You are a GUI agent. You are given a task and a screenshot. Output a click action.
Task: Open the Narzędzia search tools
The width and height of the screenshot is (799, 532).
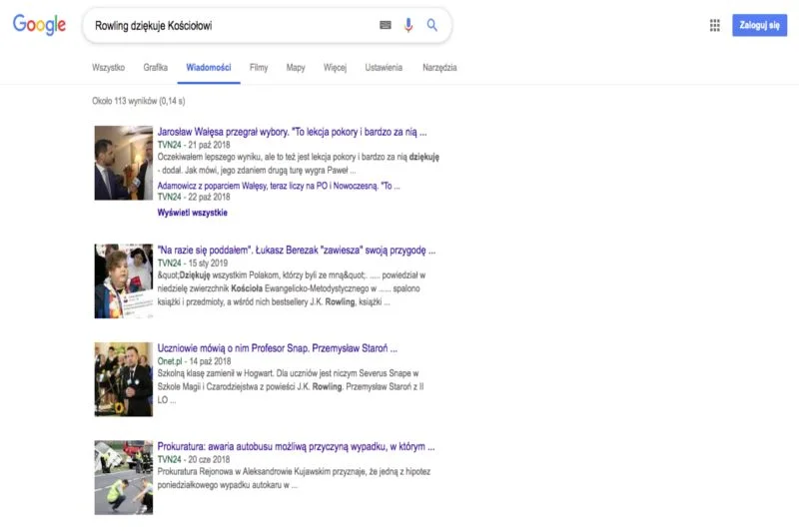[439, 67]
